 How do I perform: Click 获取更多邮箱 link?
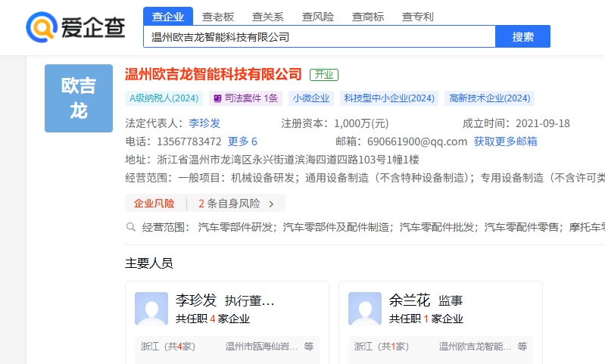click(506, 142)
